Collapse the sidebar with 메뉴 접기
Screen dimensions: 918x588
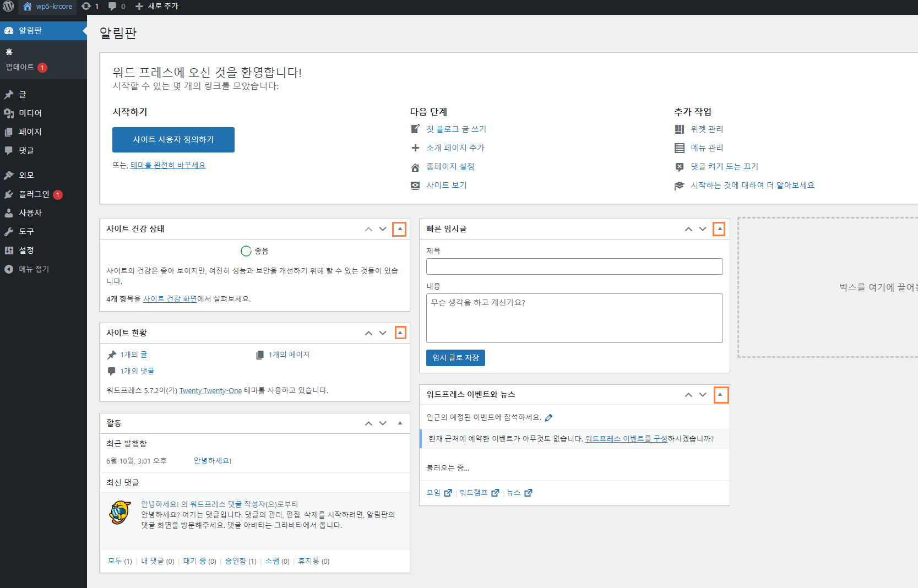click(44, 269)
